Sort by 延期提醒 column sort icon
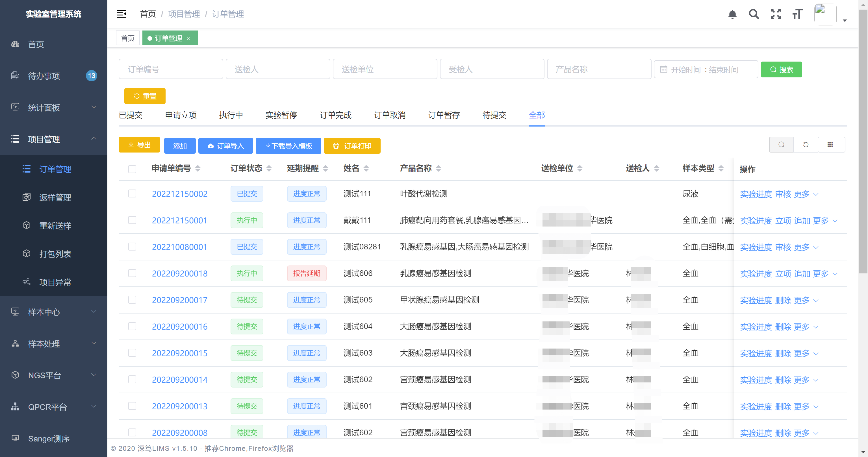Image resolution: width=868 pixels, height=457 pixels. [x=325, y=168]
